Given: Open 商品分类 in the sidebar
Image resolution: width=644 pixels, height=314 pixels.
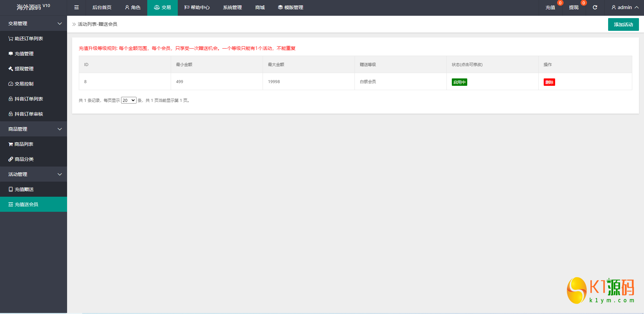Looking at the screenshot, I should (34, 159).
